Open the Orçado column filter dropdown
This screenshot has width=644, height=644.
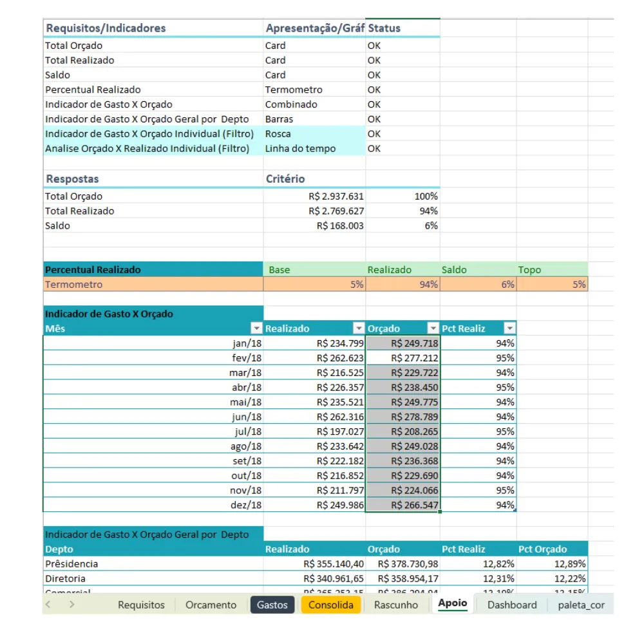tap(433, 328)
